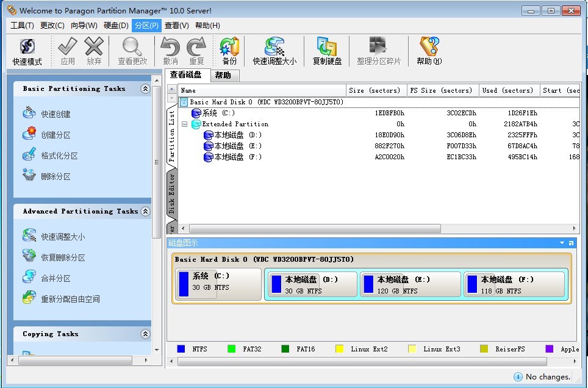Select the Disk Editor vertical tab
Screen dimensions: 588x388
[171, 193]
